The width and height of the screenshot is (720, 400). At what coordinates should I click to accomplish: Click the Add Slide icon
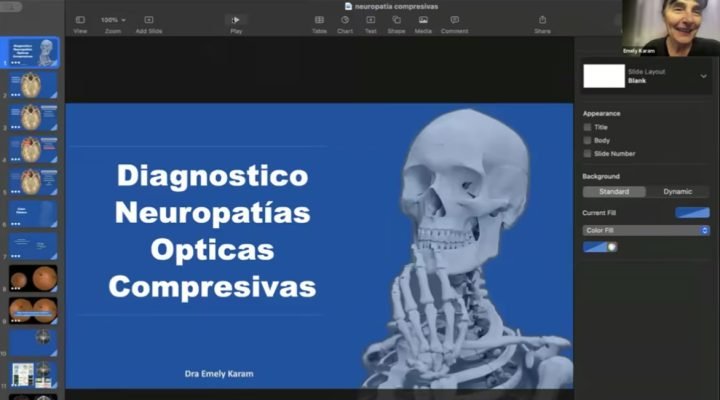pos(148,19)
